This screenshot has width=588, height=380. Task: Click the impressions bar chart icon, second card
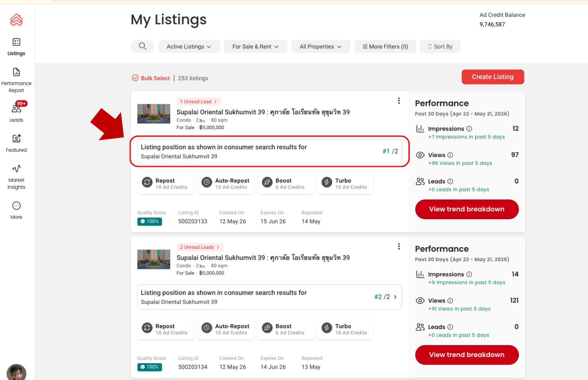(420, 274)
